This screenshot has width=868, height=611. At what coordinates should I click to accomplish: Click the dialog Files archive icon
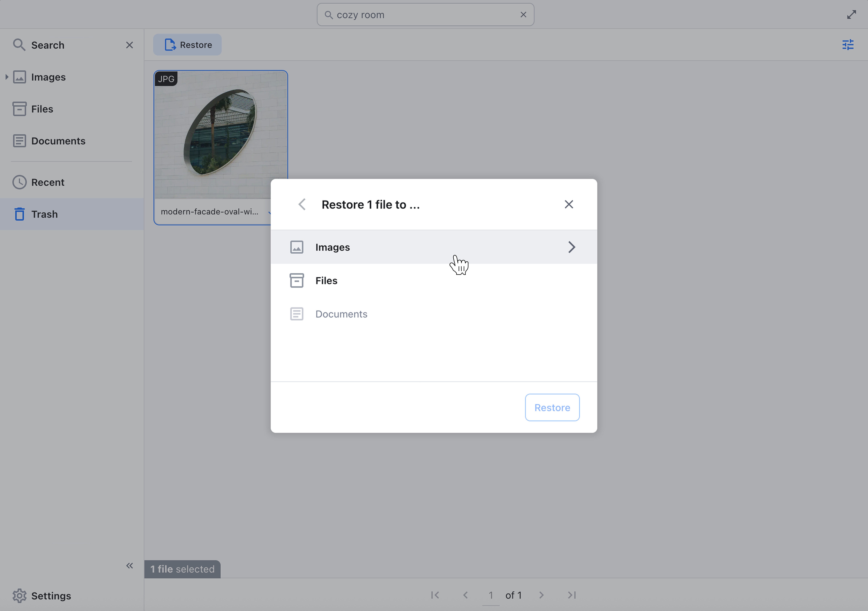pos(297,280)
